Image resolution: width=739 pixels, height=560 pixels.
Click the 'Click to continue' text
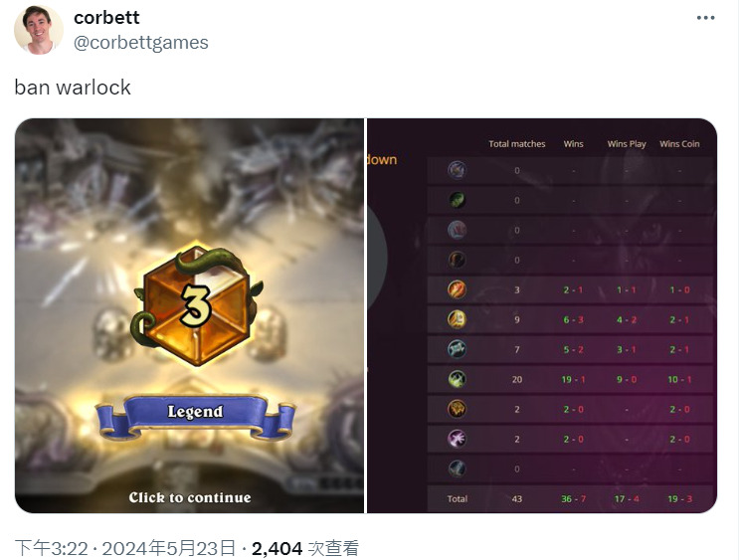(x=190, y=497)
